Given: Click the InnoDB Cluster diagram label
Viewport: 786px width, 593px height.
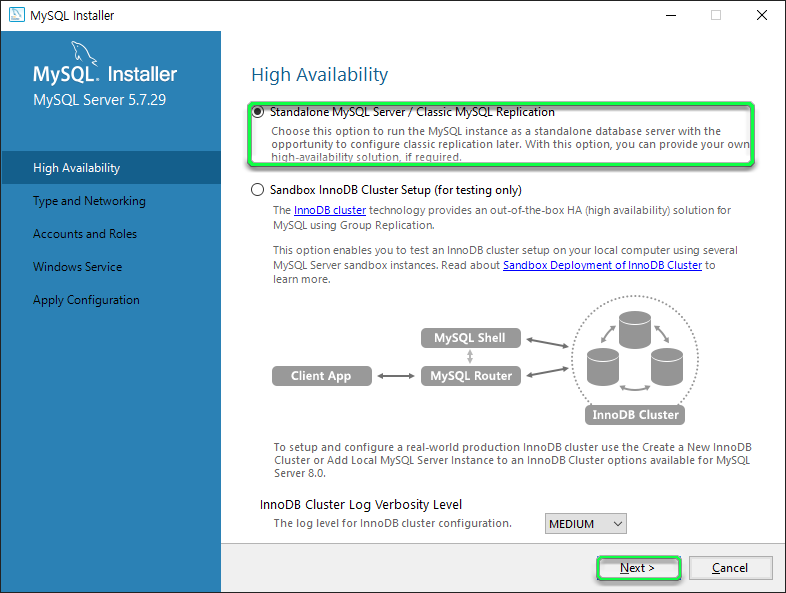Looking at the screenshot, I should [x=635, y=415].
